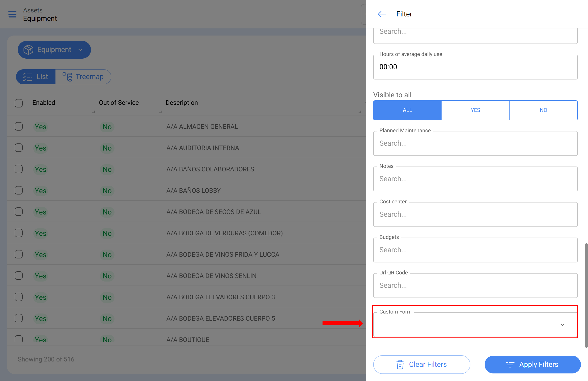Select checkbox for A/A ALMACEN GENERAL row
588x381 pixels.
[x=19, y=126]
